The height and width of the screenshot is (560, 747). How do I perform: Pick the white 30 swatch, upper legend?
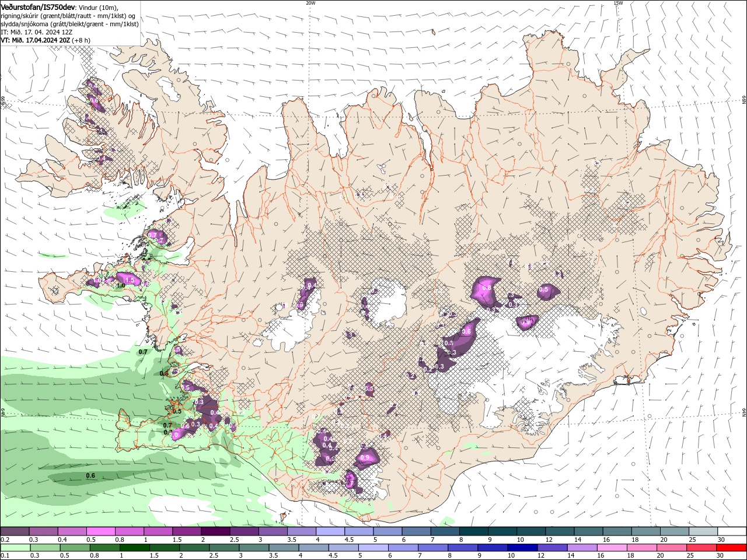tap(732, 531)
